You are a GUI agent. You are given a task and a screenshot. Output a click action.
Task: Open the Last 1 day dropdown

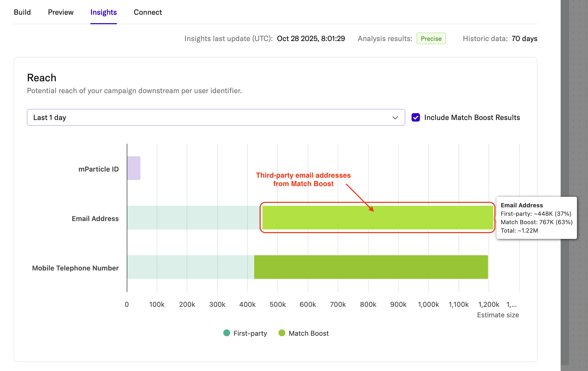(210, 117)
